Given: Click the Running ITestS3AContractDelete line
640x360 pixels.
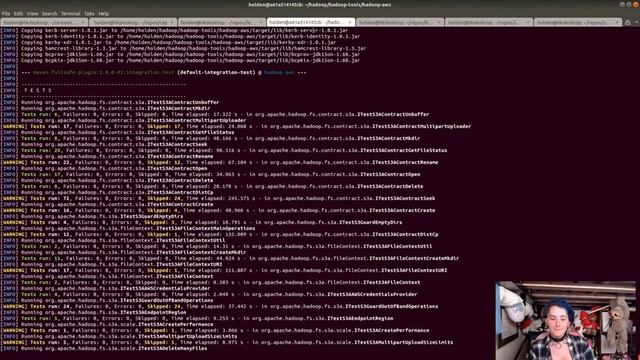Looking at the screenshot, I should coord(107,180).
